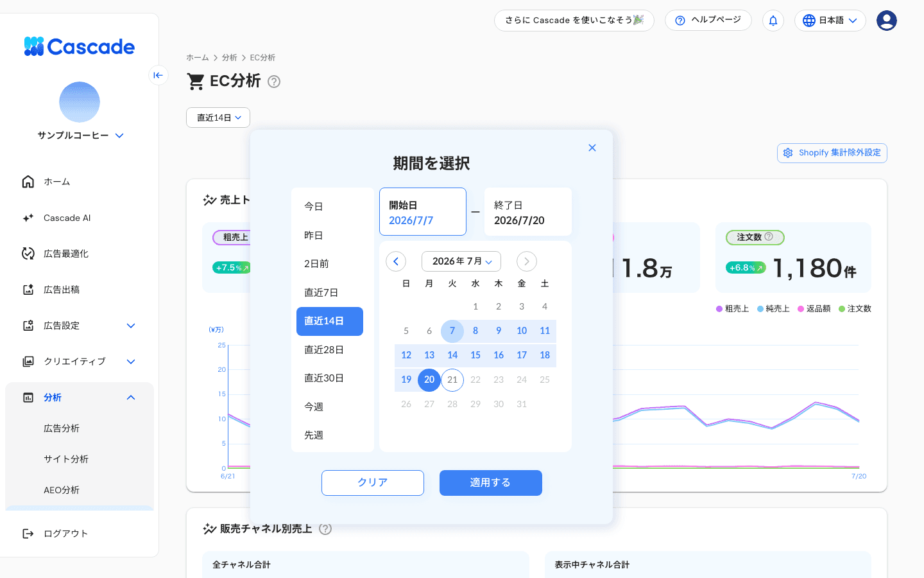This screenshot has width=924, height=578.
Task: Select the 昨日 preset
Action: click(330, 236)
